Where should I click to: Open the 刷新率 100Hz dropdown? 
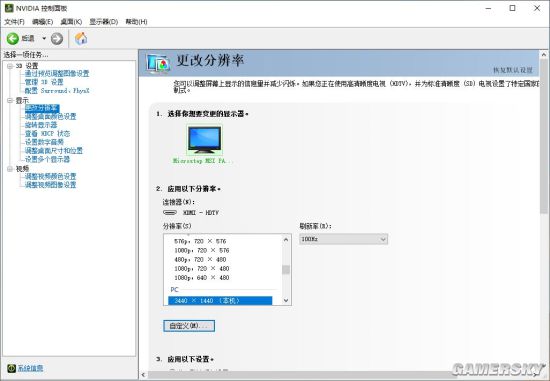tap(343, 239)
